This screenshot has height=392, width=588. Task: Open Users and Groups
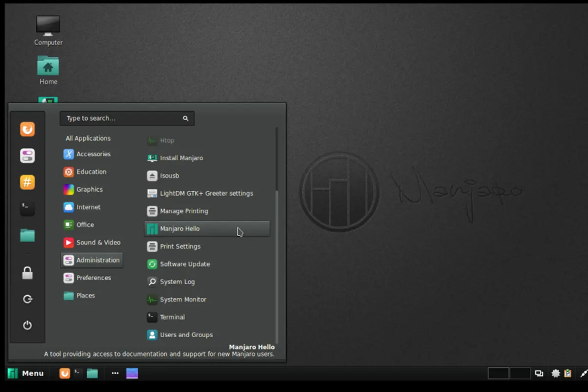click(x=186, y=335)
